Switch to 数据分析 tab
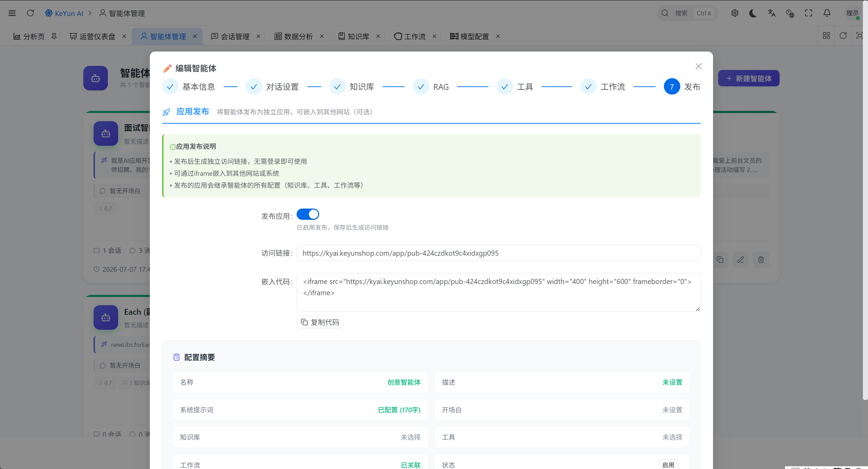 294,36
